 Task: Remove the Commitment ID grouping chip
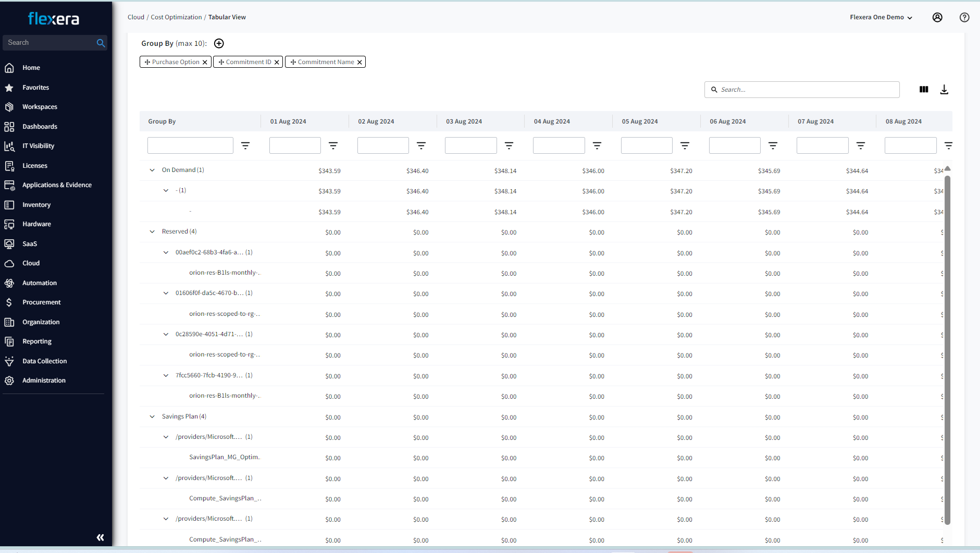point(277,62)
